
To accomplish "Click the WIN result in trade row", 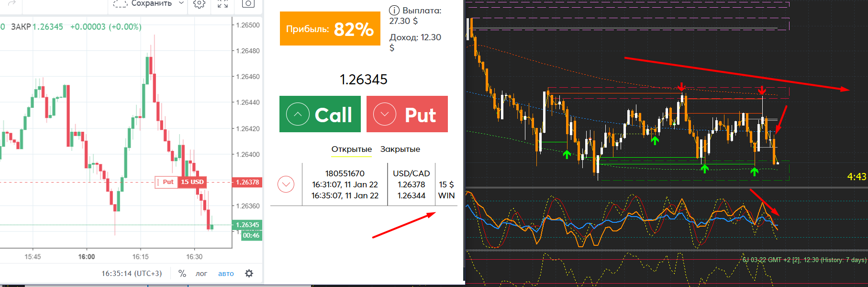I will click(446, 195).
